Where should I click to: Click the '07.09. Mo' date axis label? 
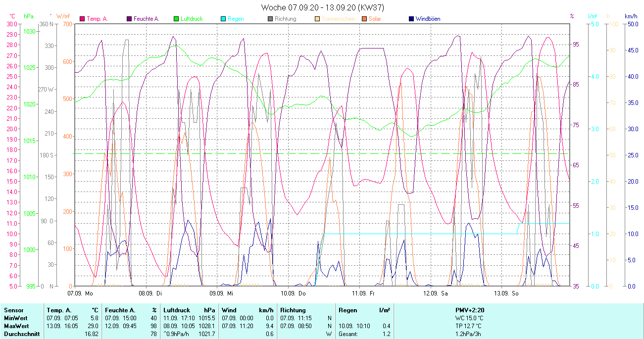80,293
